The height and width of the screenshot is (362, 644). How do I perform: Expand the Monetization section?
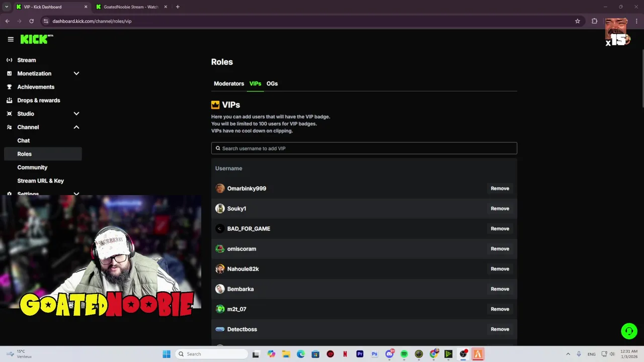tap(76, 73)
